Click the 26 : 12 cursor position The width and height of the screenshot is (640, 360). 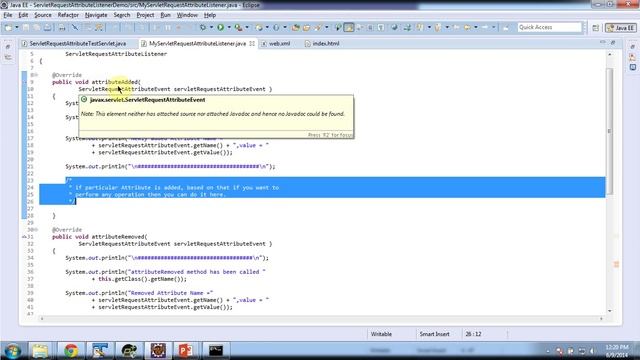coord(473,334)
